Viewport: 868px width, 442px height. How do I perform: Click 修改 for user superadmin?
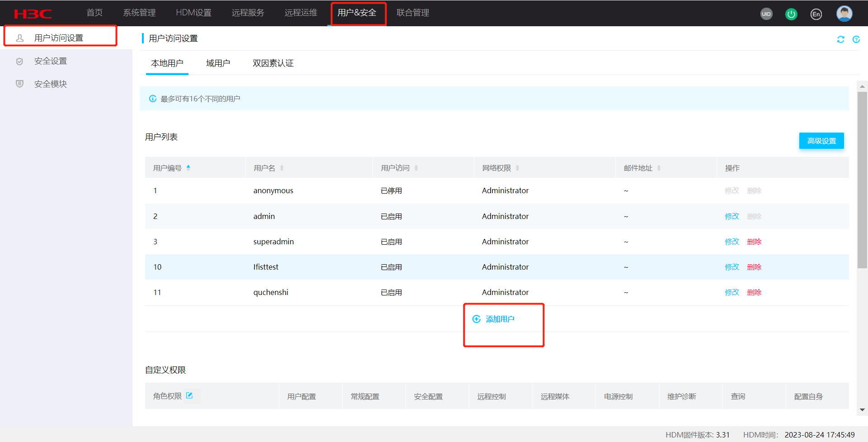[732, 242]
